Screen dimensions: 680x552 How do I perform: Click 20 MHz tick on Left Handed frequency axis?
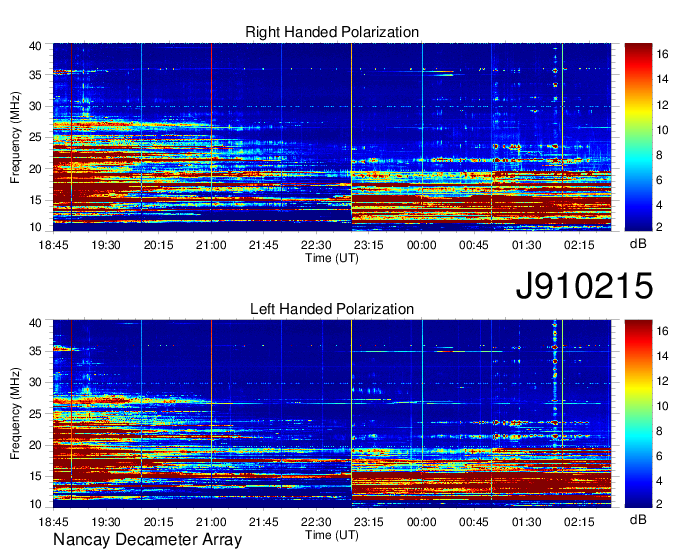point(35,445)
